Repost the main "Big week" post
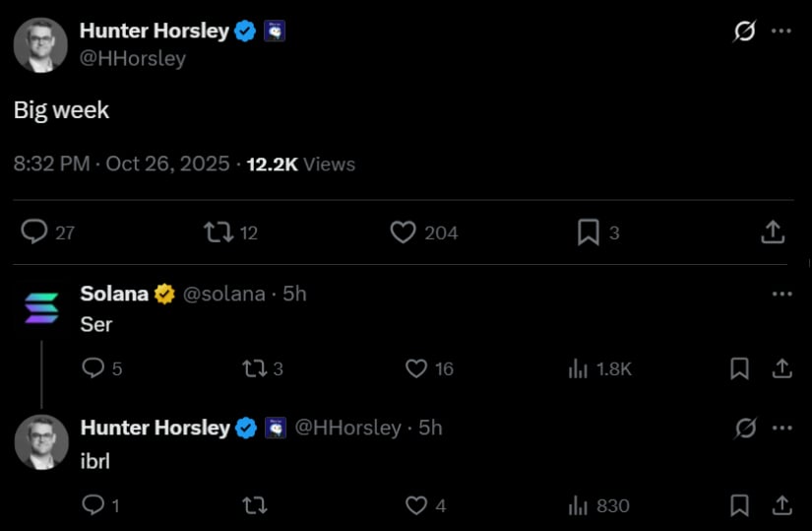 pyautogui.click(x=218, y=232)
